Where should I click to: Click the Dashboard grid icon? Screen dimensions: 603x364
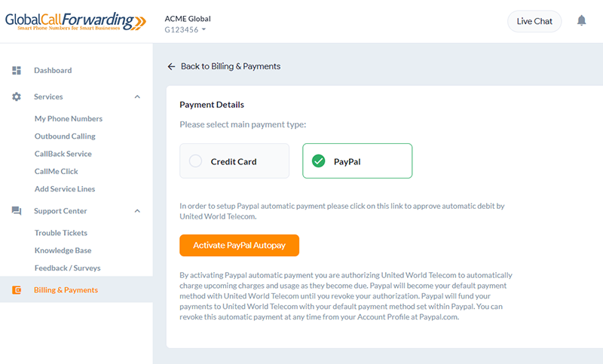[x=17, y=70]
